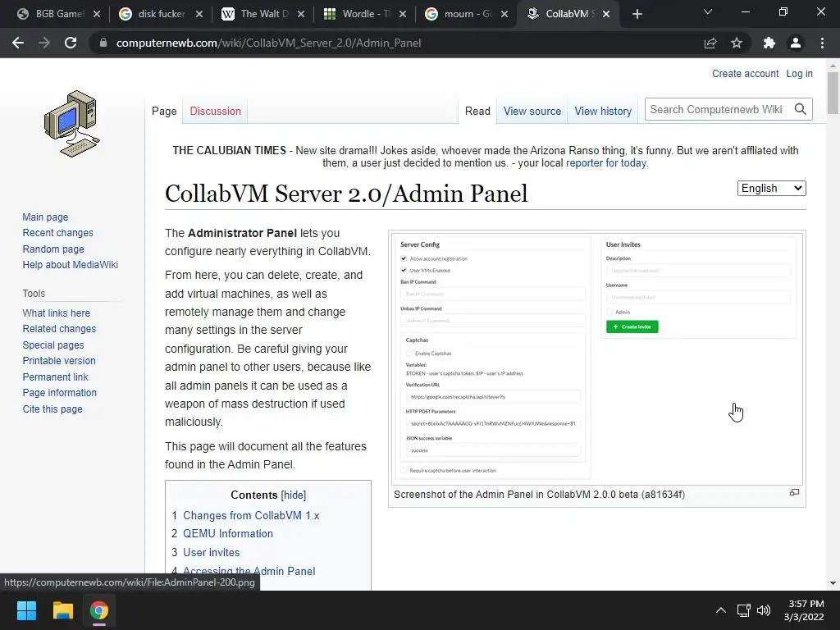Jump to Changes from CollabVM 1.x
This screenshot has width=840, height=630.
point(251,515)
